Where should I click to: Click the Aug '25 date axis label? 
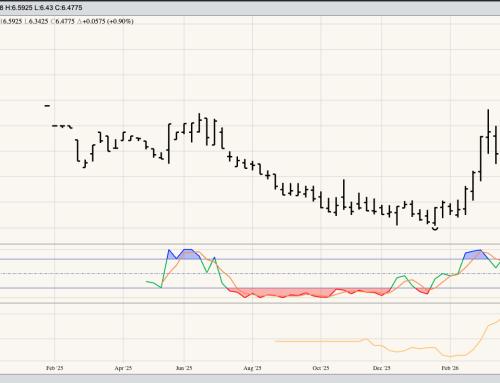[x=252, y=368]
